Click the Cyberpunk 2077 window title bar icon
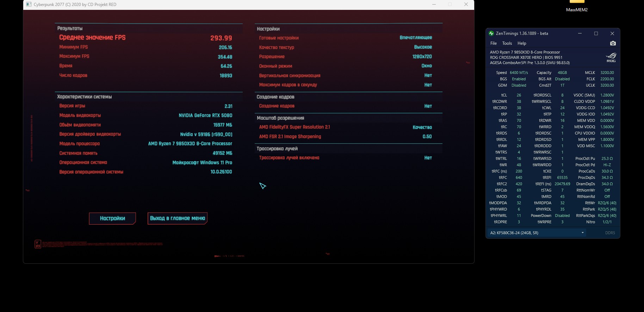 point(29,5)
